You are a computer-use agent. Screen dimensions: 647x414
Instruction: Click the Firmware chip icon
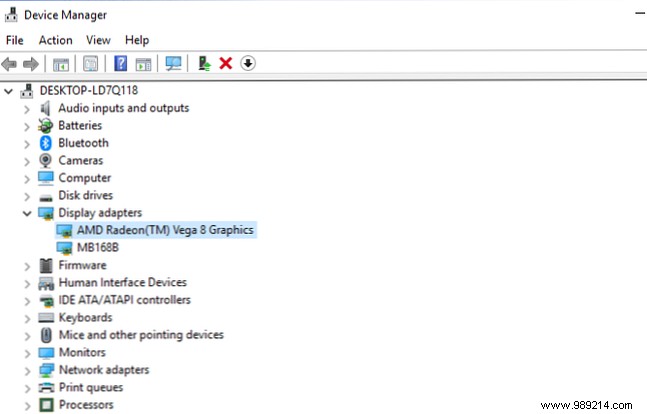point(46,265)
